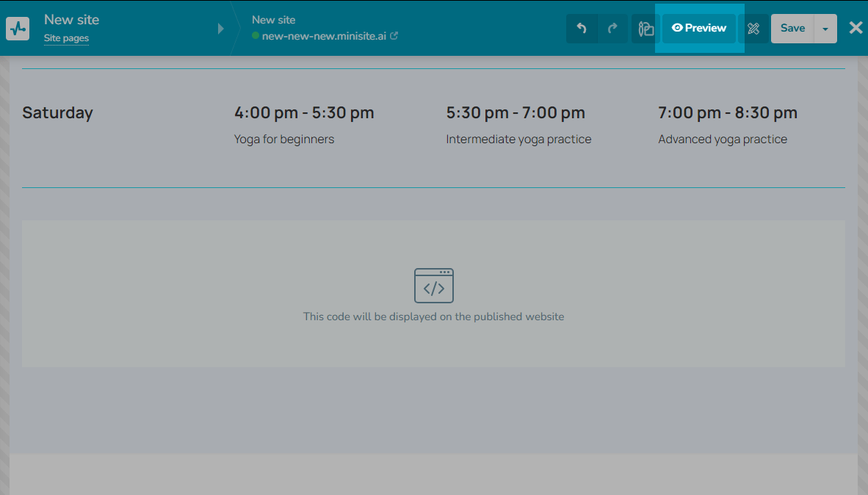Select Yoga for beginners text
868x495 pixels.
tap(284, 139)
